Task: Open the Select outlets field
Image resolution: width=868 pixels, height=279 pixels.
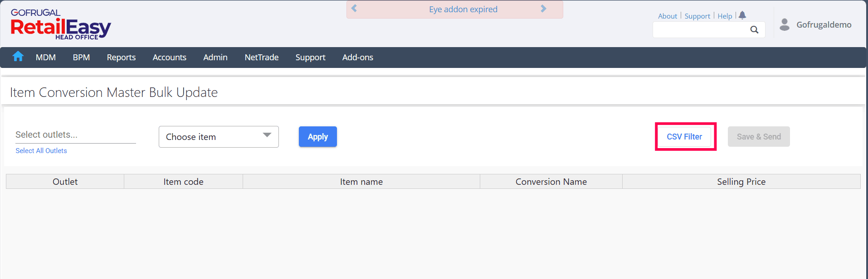Action: pyautogui.click(x=75, y=135)
